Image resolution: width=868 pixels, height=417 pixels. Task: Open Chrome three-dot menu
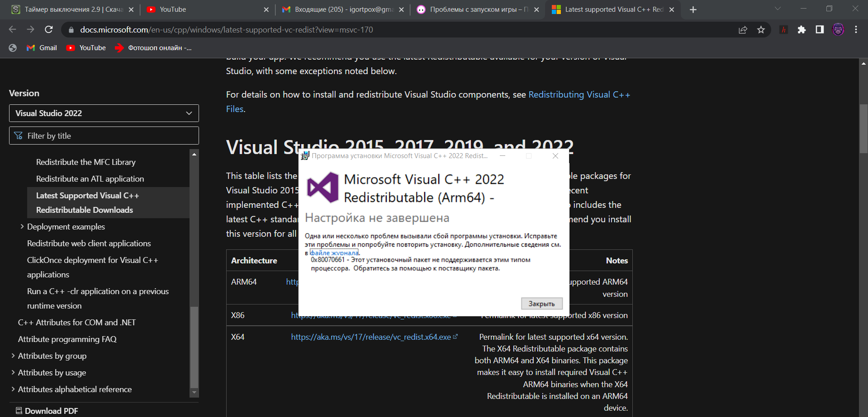(x=856, y=30)
